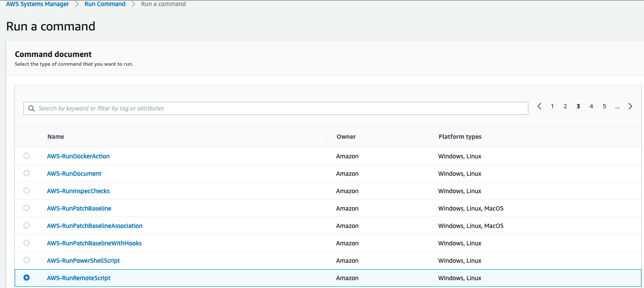644x288 pixels.
Task: Go to page 5 of documents
Action: 604,106
